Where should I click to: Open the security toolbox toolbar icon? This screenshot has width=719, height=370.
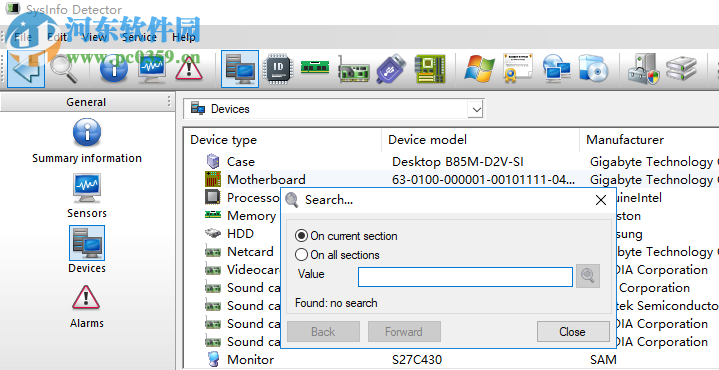point(643,69)
